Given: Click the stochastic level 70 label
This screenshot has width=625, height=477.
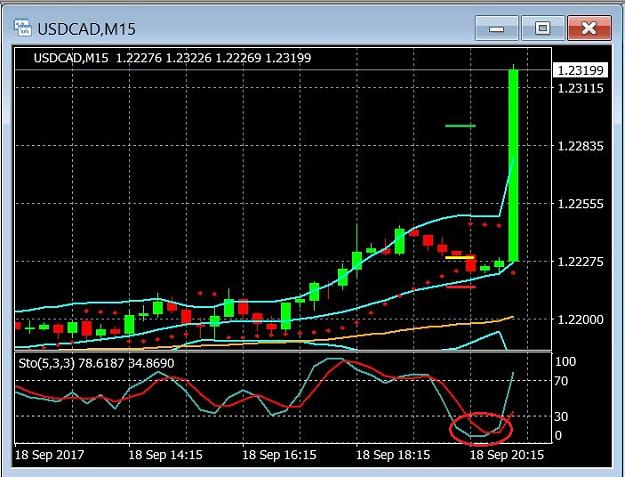Looking at the screenshot, I should tap(562, 381).
